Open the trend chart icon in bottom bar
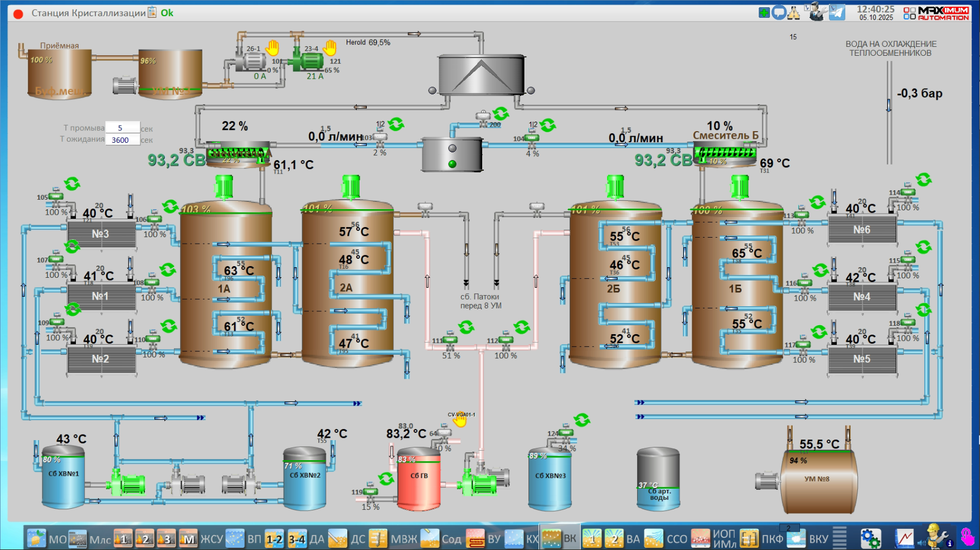This screenshot has height=550, width=980. pos(904,538)
